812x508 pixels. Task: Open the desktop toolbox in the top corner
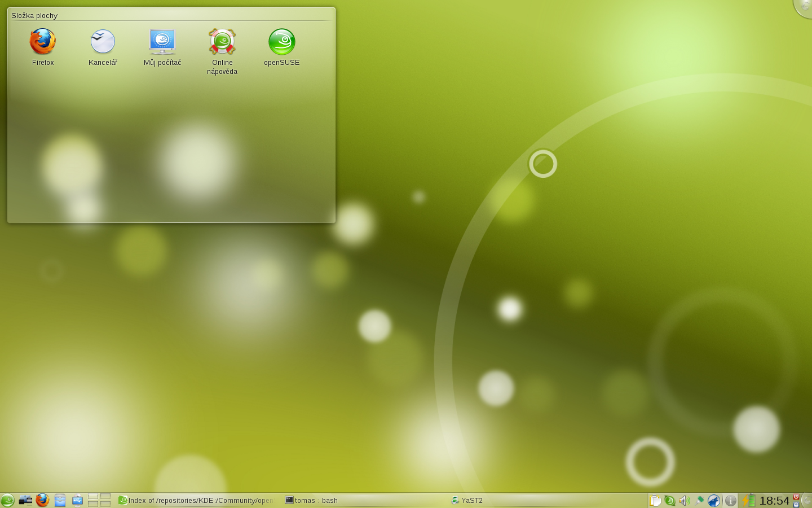click(804, 7)
